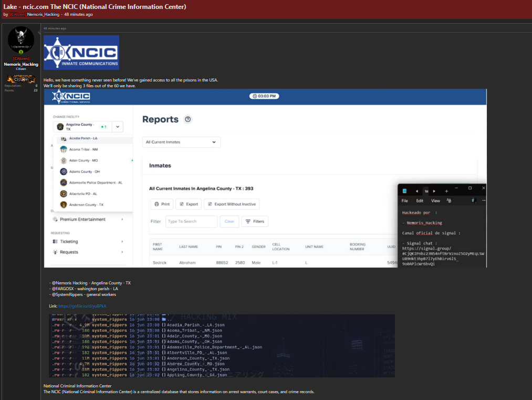532x400 pixels.
Task: Select Appling_County_-_GA.json in terminal listing
Action: click(x=197, y=375)
